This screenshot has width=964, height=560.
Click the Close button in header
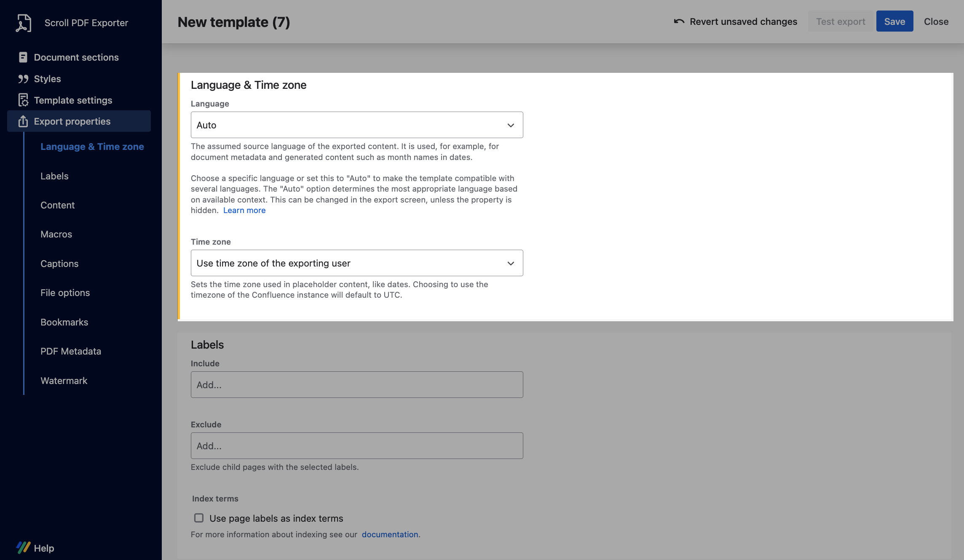pyautogui.click(x=936, y=21)
